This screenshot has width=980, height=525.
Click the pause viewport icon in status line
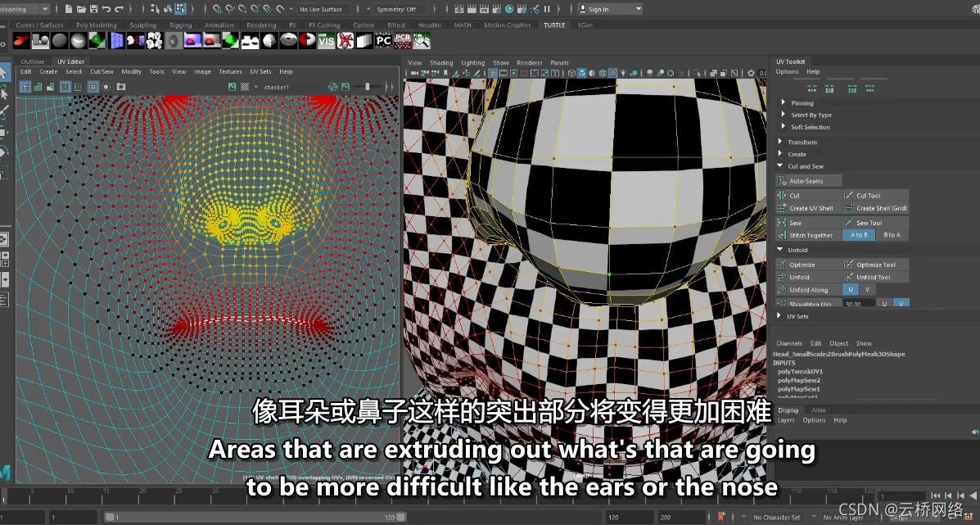point(547,9)
